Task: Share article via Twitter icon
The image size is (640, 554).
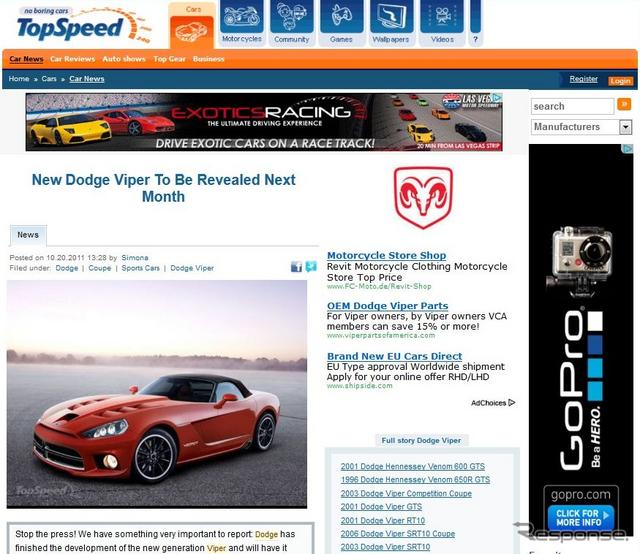Action: 311,267
